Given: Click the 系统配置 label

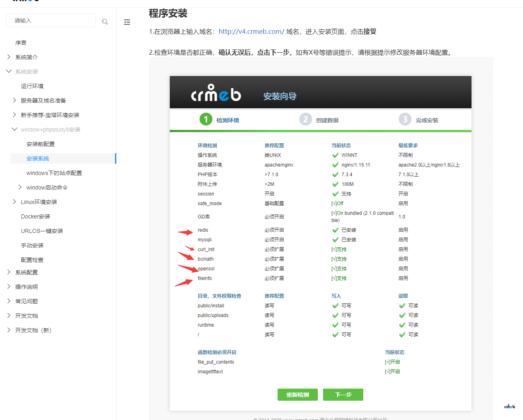Looking at the screenshot, I should (27, 272).
